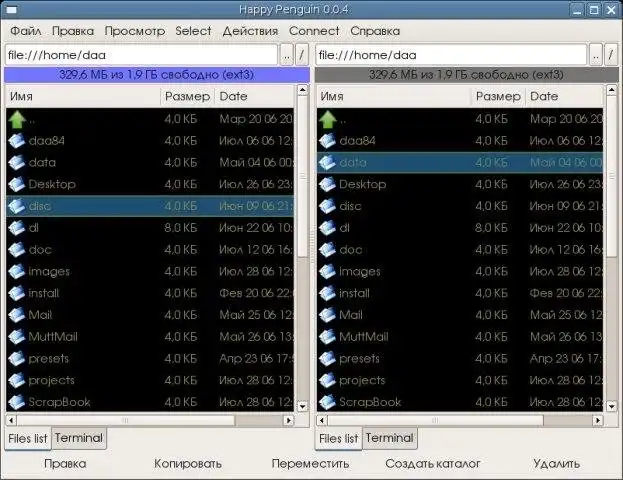Viewport: 623px width, 480px height.
Task: Click right panel horizontal scrollbar left arrow
Action: tap(321, 420)
